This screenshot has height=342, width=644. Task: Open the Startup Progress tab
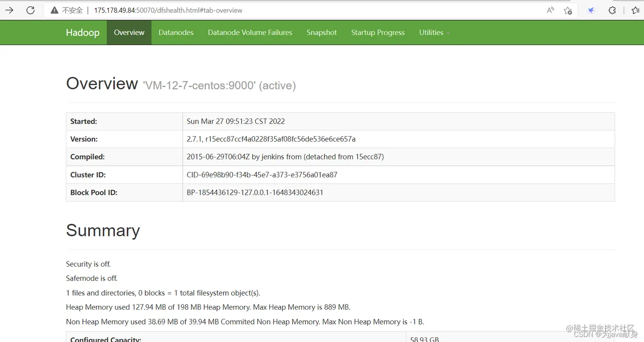coord(378,32)
